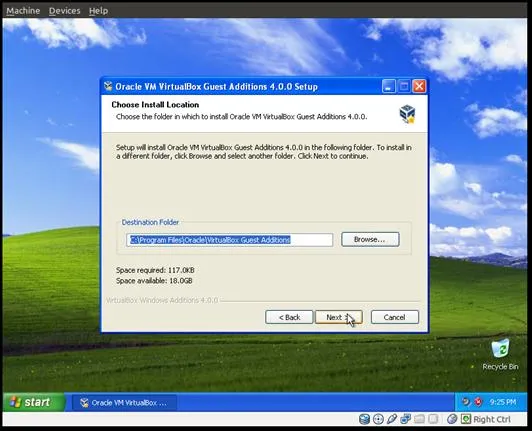
Task: Click the 'Space required: 117.0KB' text
Action: click(155, 270)
